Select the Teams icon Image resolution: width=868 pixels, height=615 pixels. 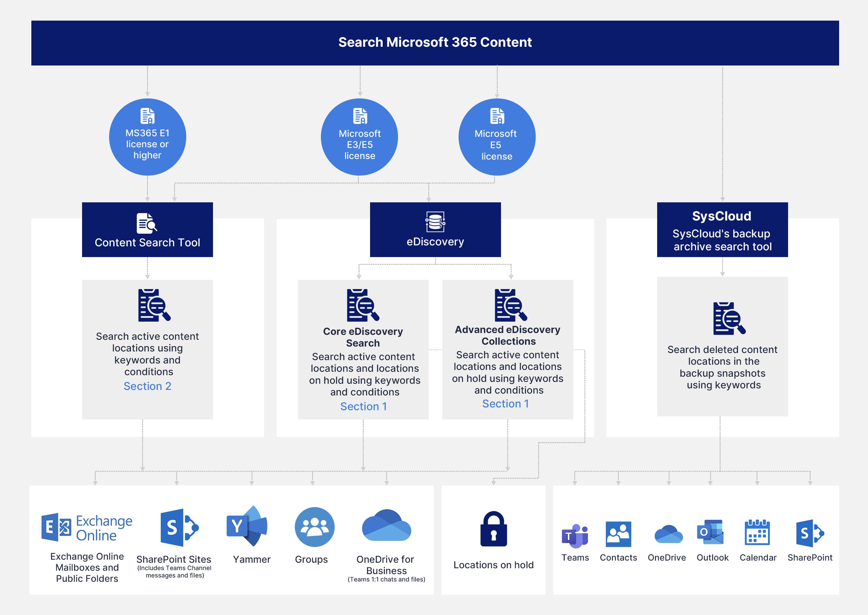coord(575,536)
